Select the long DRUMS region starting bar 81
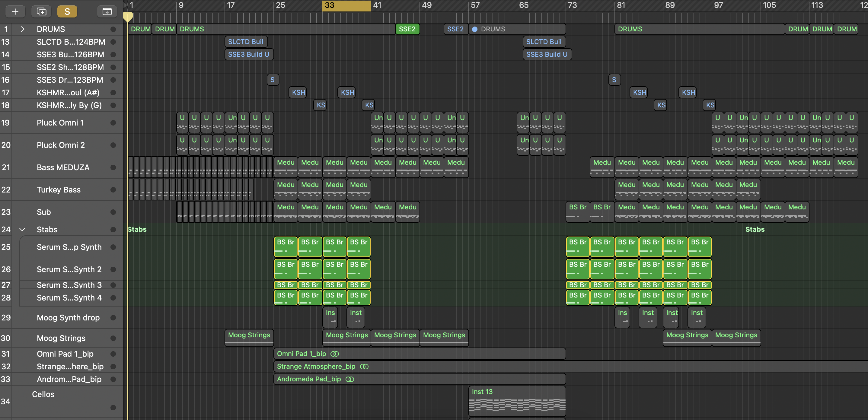Viewport: 868px width, 420px height. 700,29
